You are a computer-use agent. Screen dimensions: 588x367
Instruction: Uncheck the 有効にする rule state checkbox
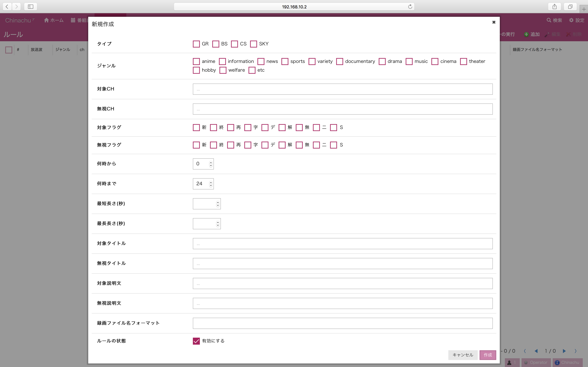196,341
